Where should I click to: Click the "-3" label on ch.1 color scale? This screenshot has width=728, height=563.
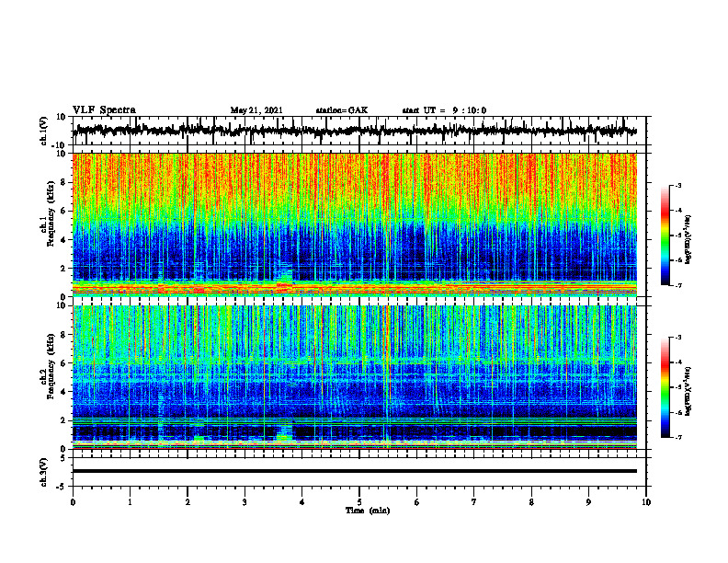[678, 185]
